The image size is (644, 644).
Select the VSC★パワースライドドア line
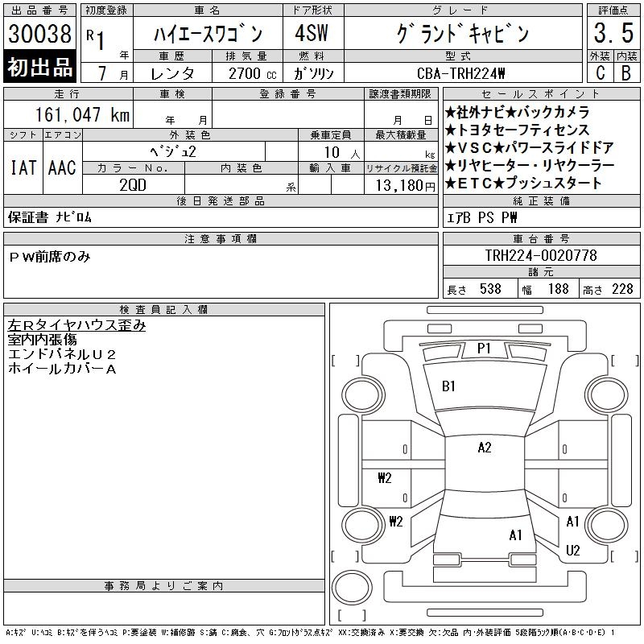coord(529,147)
